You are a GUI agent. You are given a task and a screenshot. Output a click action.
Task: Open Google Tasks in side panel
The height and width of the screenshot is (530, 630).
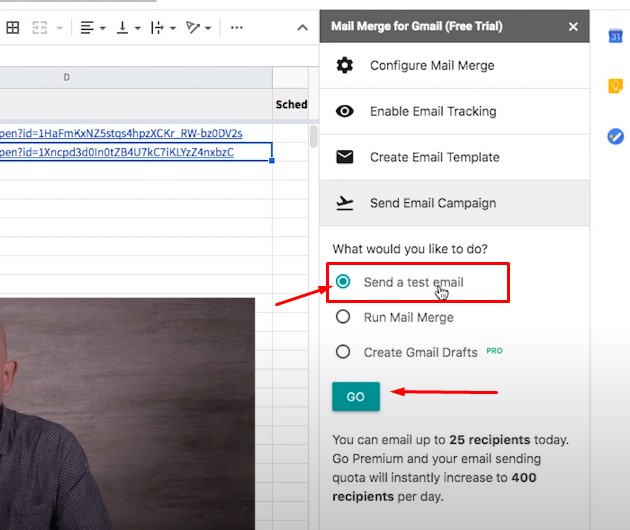[x=615, y=136]
